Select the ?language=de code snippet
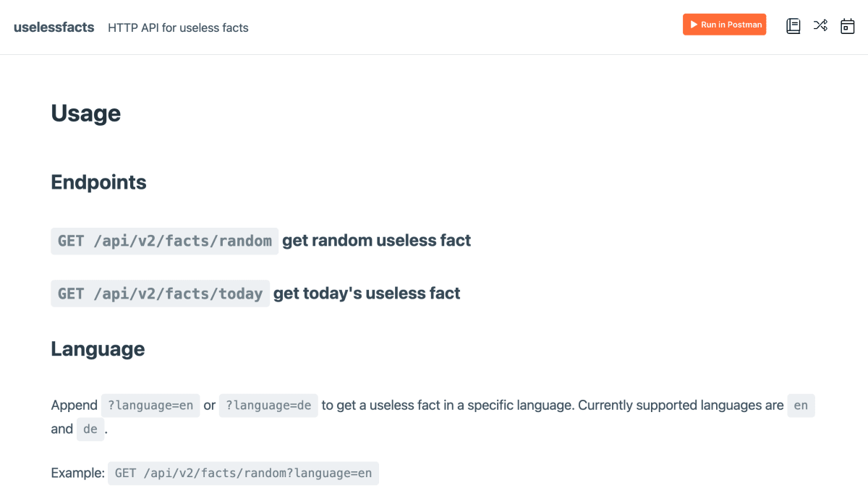The width and height of the screenshot is (868, 488). click(x=268, y=406)
